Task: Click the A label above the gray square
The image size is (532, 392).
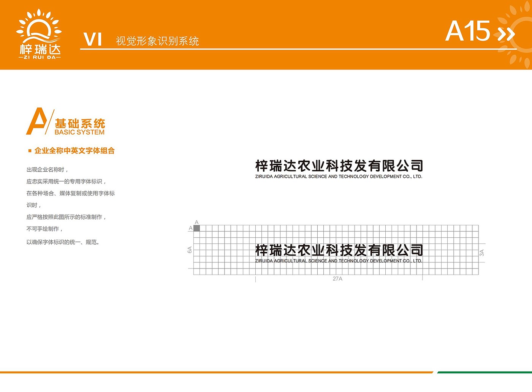Action: (x=196, y=222)
